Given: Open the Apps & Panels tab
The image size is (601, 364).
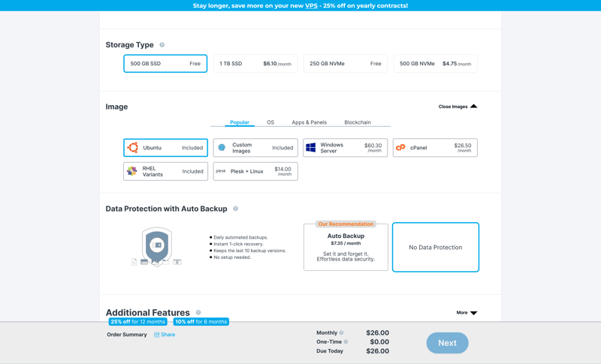Looking at the screenshot, I should 309,122.
